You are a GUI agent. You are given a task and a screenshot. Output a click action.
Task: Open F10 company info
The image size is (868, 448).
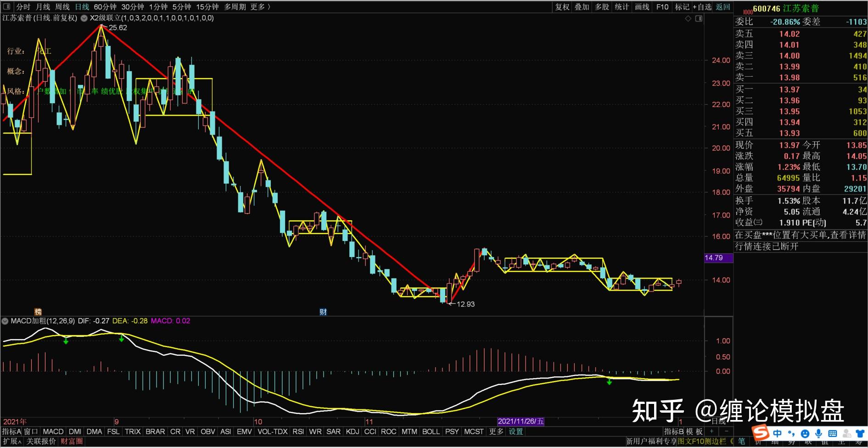pyautogui.click(x=662, y=7)
